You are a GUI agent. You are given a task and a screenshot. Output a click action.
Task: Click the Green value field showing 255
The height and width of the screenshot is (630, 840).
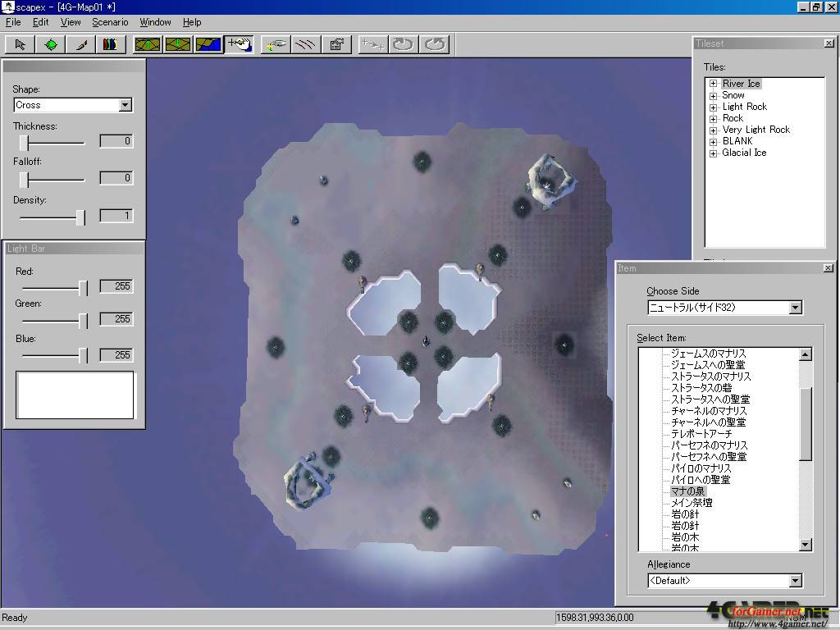116,319
